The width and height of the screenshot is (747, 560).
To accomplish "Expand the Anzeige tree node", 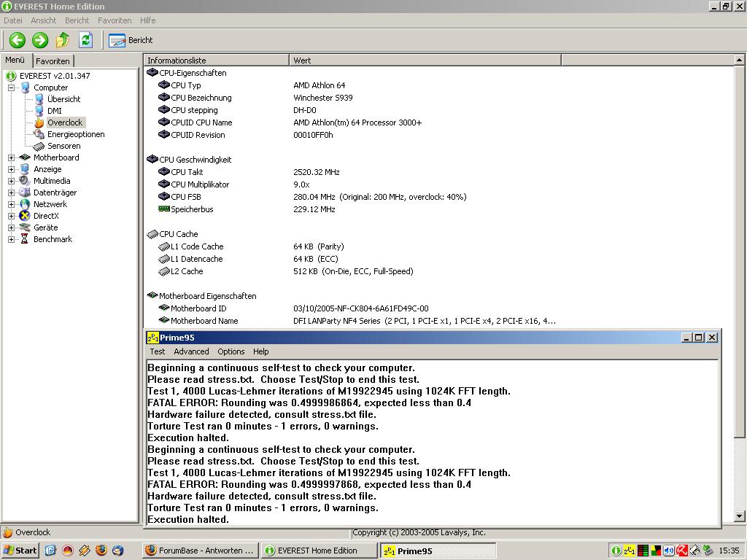I will [x=11, y=169].
